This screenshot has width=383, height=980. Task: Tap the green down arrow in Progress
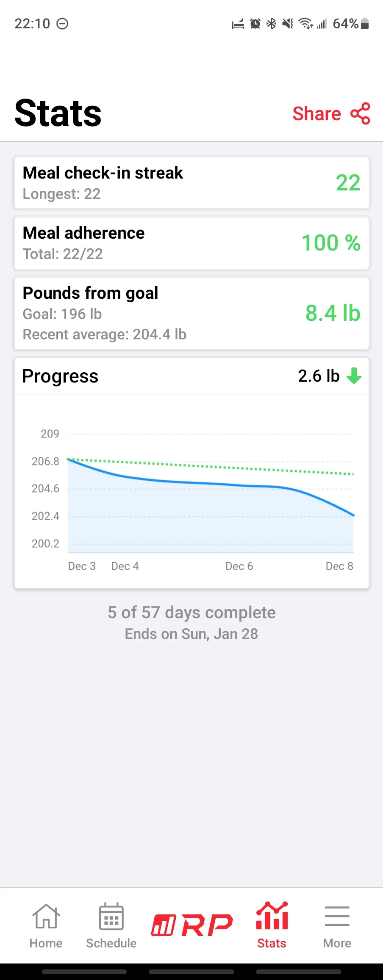pyautogui.click(x=354, y=376)
